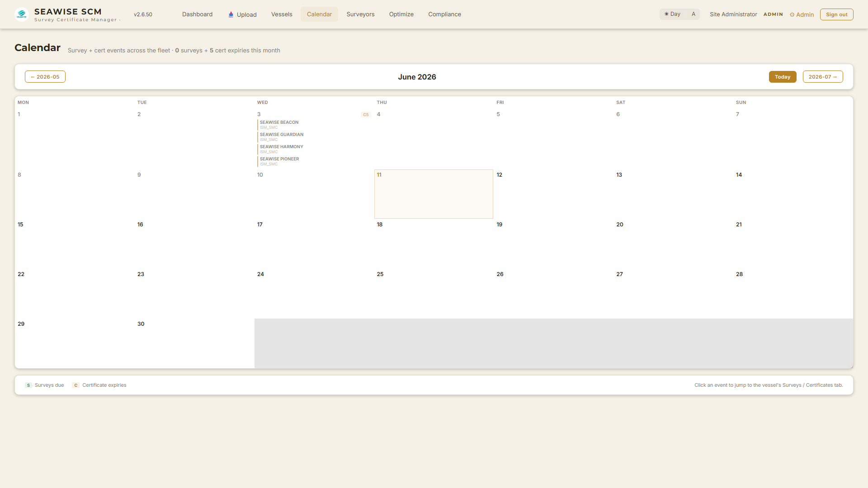The image size is (868, 488).
Task: Click the S surveys due legend badge
Action: (28, 385)
